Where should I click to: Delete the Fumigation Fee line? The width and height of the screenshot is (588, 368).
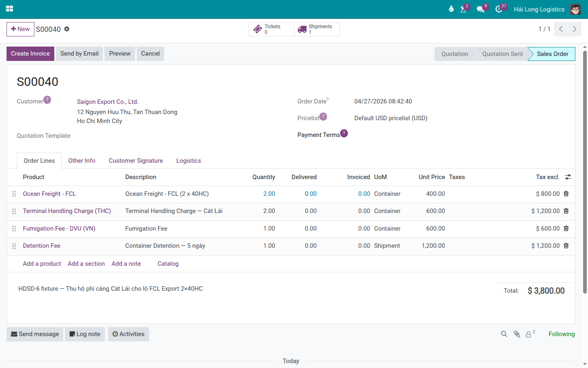pyautogui.click(x=566, y=229)
